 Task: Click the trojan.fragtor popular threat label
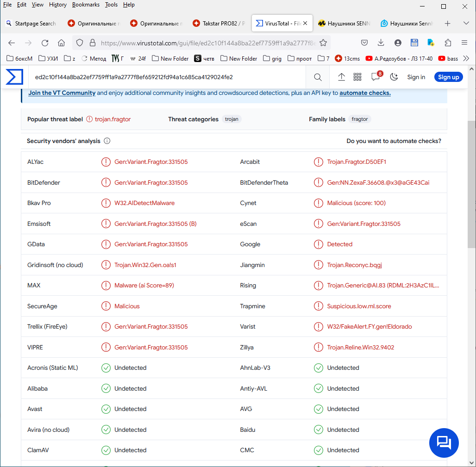coord(113,119)
